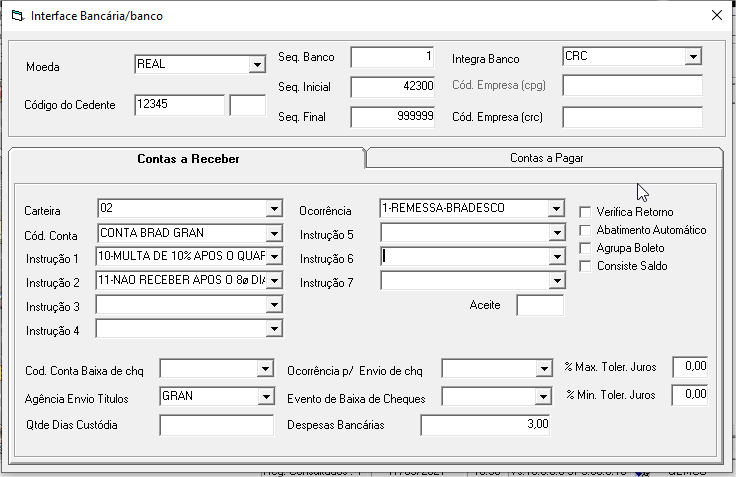
Task: Toggle Abatimento Automático checkbox
Action: (585, 231)
